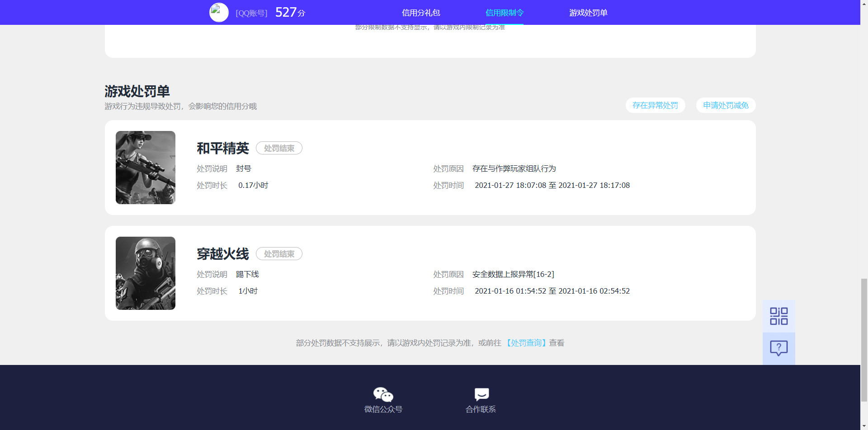
Task: Click the 合作联系 chat bubble icon
Action: click(x=481, y=394)
